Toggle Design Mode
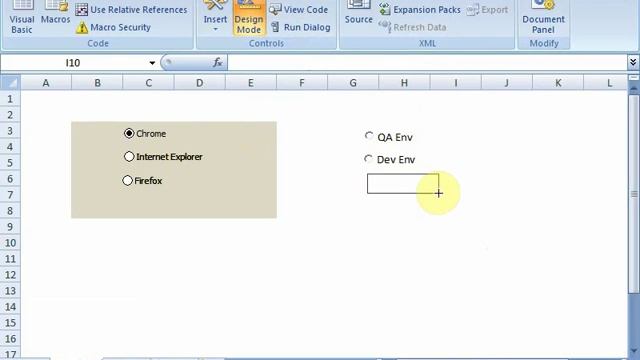The image size is (640, 360). pos(249,18)
